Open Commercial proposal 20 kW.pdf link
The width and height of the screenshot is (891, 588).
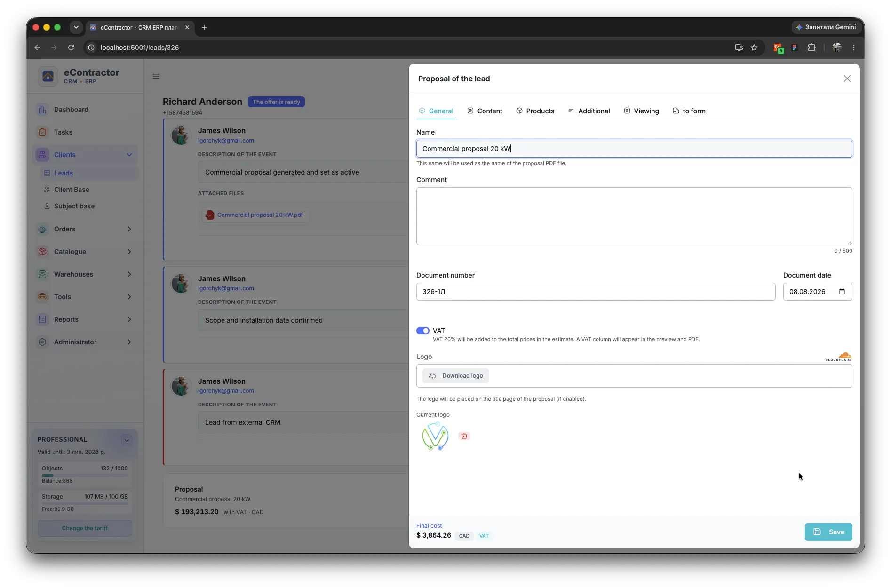tap(260, 215)
